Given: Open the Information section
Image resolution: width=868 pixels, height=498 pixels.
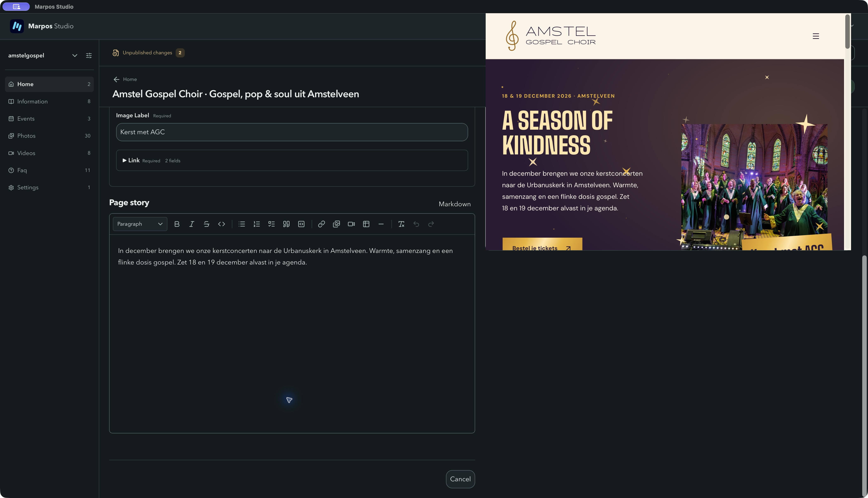Looking at the screenshot, I should click(49, 102).
